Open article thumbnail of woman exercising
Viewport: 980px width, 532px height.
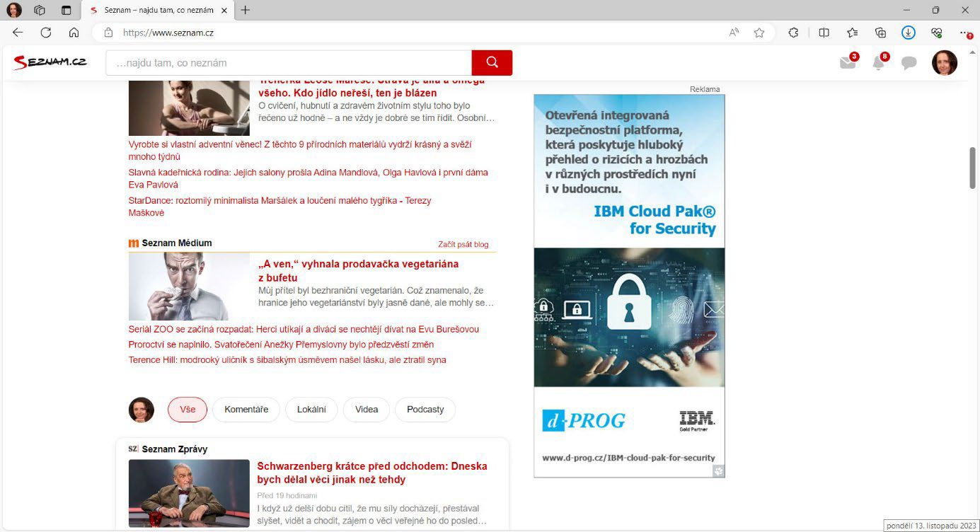(x=189, y=108)
